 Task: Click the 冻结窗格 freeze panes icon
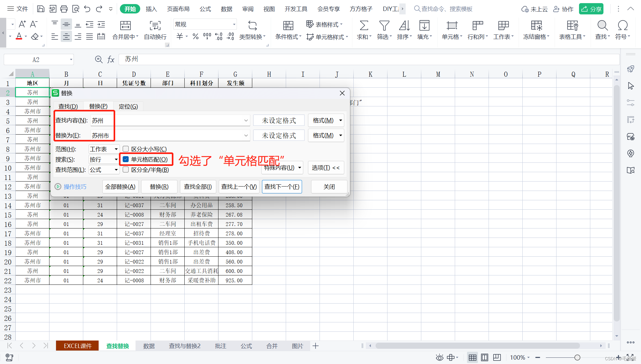tap(536, 26)
